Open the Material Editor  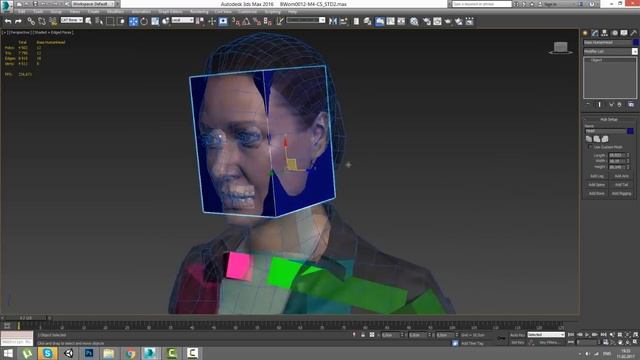pyautogui.click(x=414, y=21)
